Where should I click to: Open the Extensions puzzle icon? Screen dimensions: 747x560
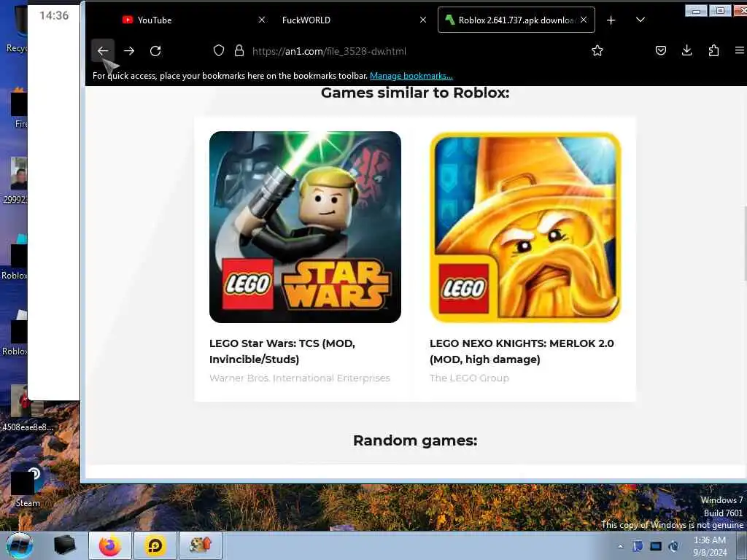click(713, 50)
